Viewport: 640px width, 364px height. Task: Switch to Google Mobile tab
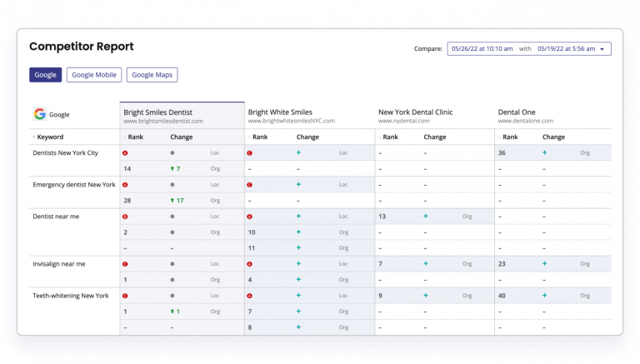tap(94, 75)
